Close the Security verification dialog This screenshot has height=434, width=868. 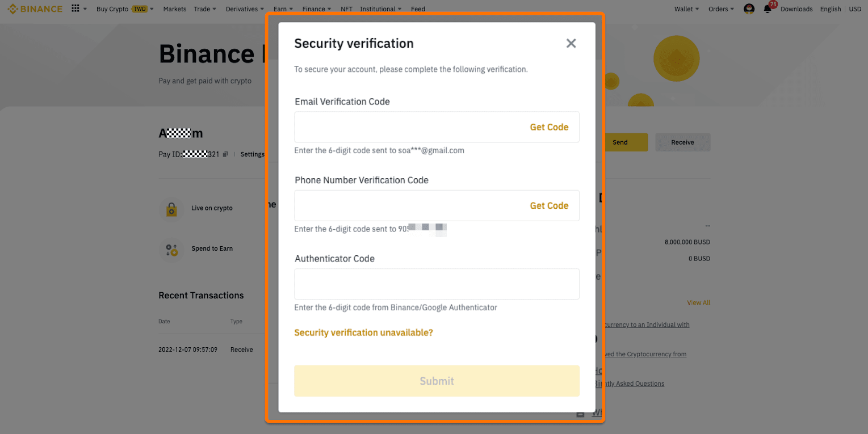point(571,43)
